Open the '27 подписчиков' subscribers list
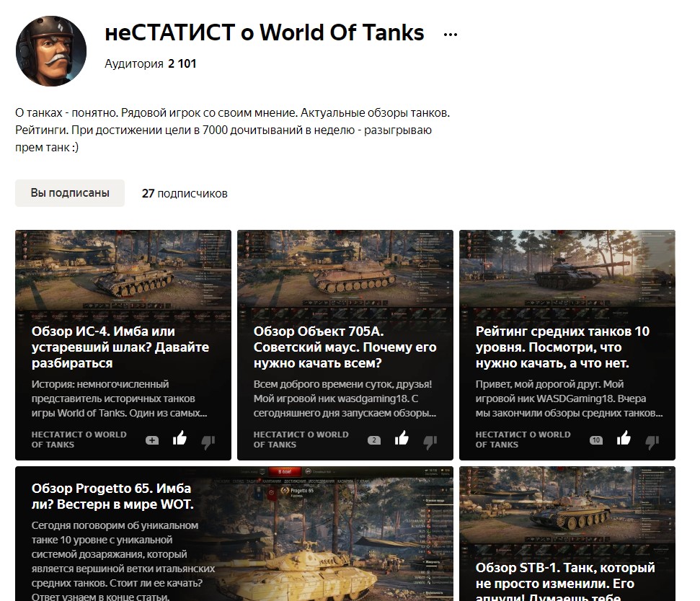Image resolution: width=700 pixels, height=601 pixels. [185, 193]
